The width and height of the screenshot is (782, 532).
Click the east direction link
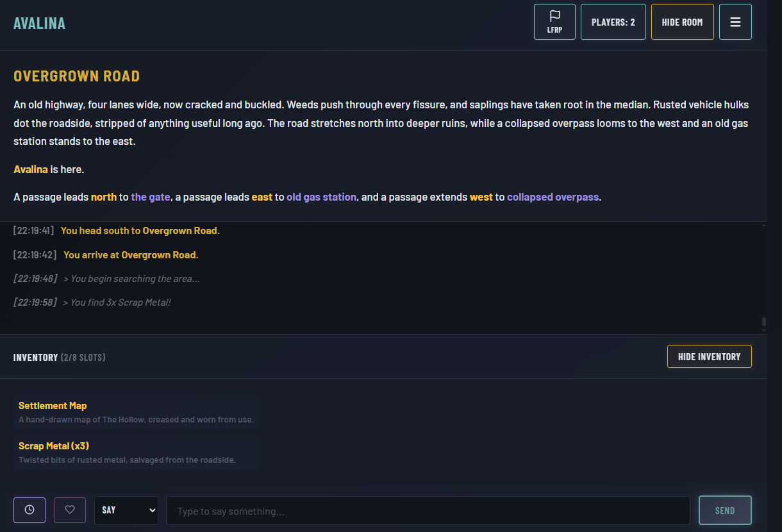[262, 197]
